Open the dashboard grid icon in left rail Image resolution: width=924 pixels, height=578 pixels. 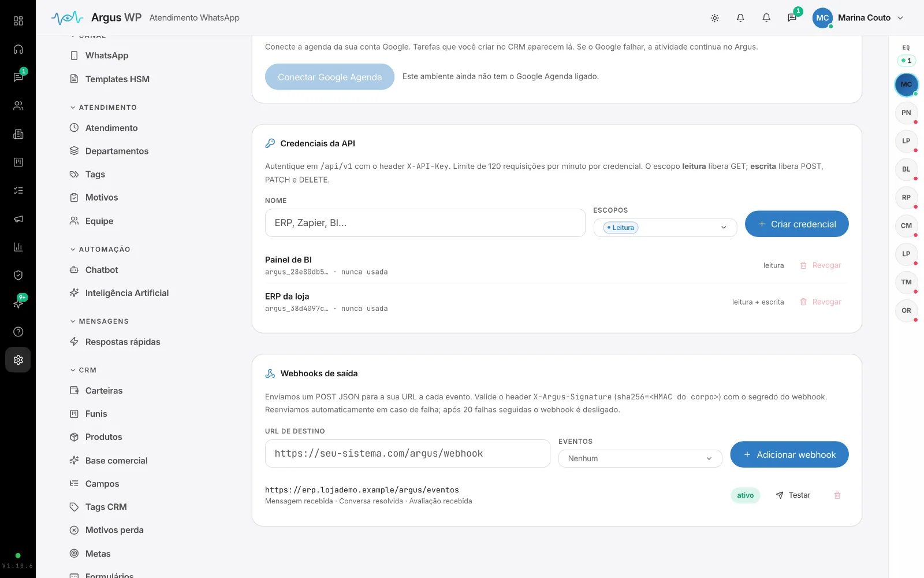tap(18, 21)
